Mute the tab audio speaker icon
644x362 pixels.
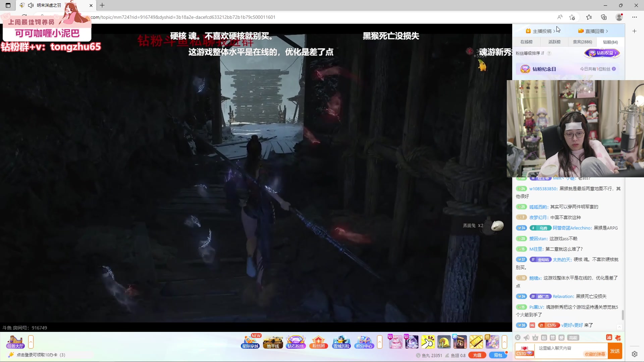(x=31, y=5)
